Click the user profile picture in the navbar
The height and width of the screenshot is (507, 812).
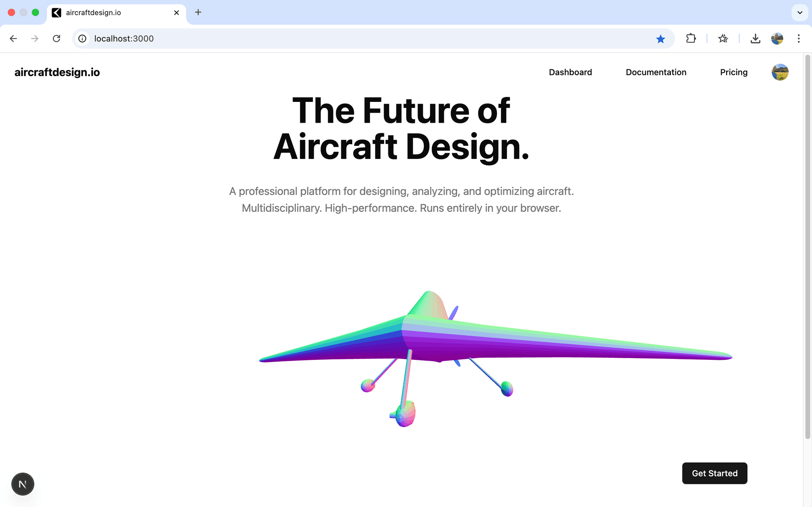pyautogui.click(x=780, y=72)
